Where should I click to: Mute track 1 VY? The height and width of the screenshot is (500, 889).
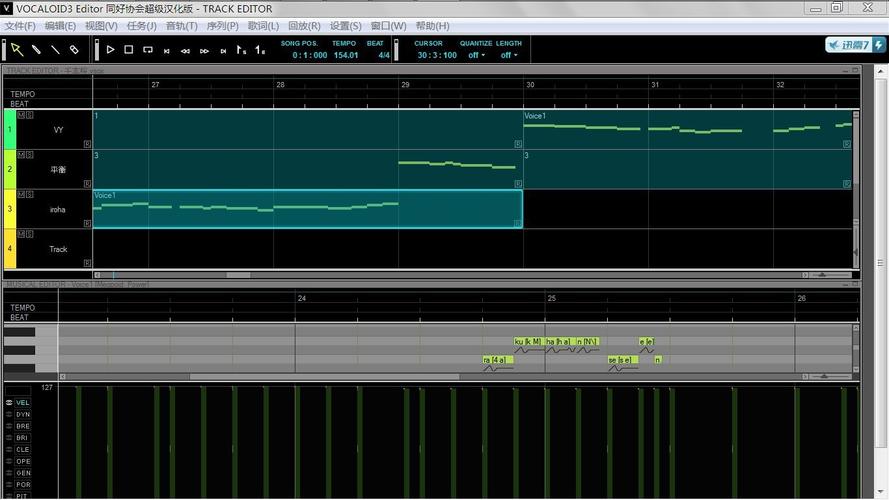[21, 114]
